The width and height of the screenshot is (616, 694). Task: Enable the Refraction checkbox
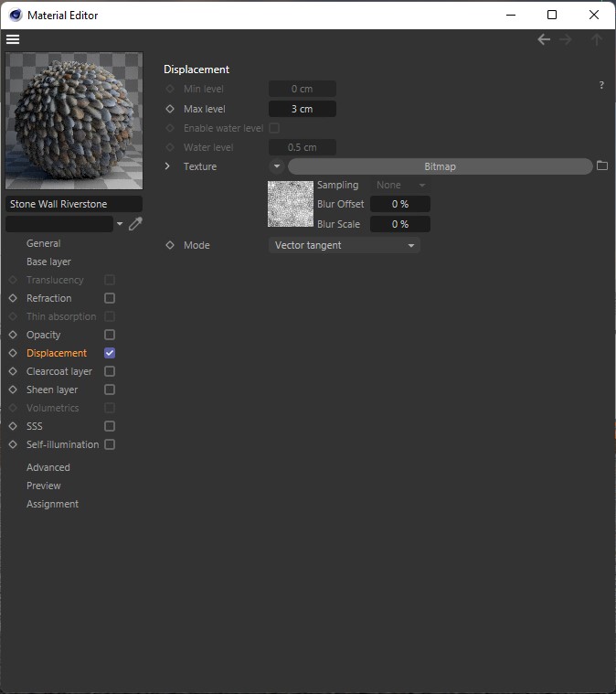tap(110, 298)
